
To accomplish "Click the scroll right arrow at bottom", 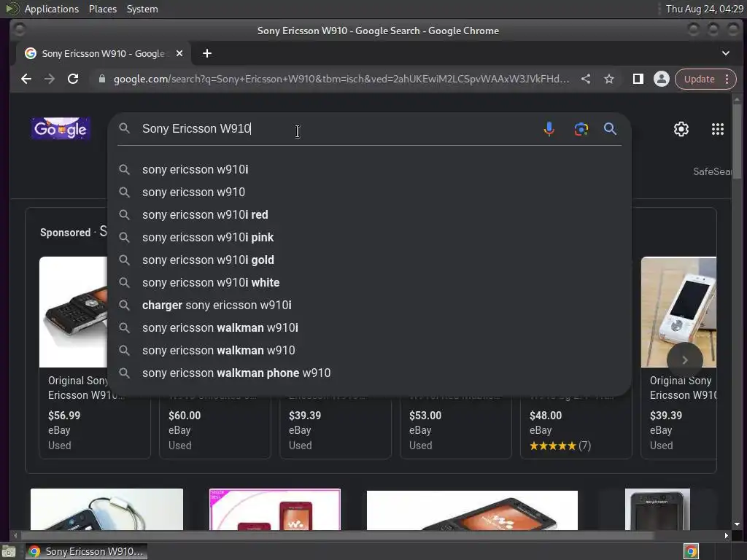I will click(x=726, y=536).
